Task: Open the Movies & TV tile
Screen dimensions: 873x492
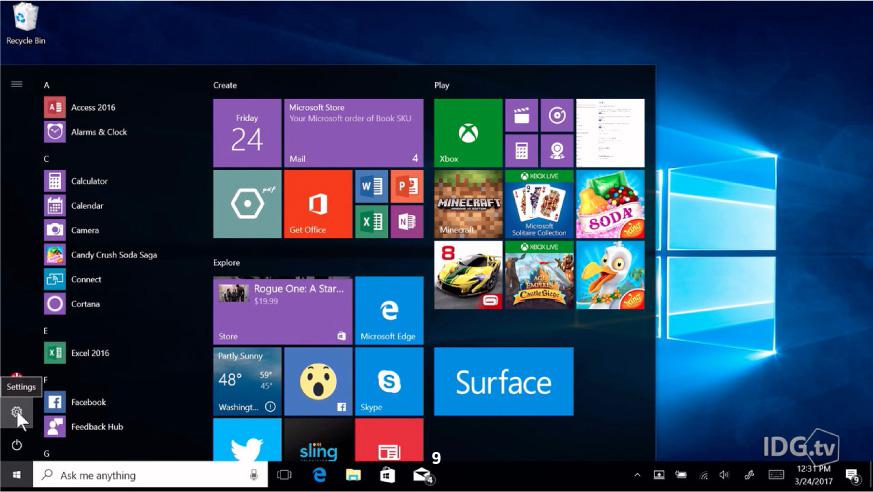Action: [522, 115]
